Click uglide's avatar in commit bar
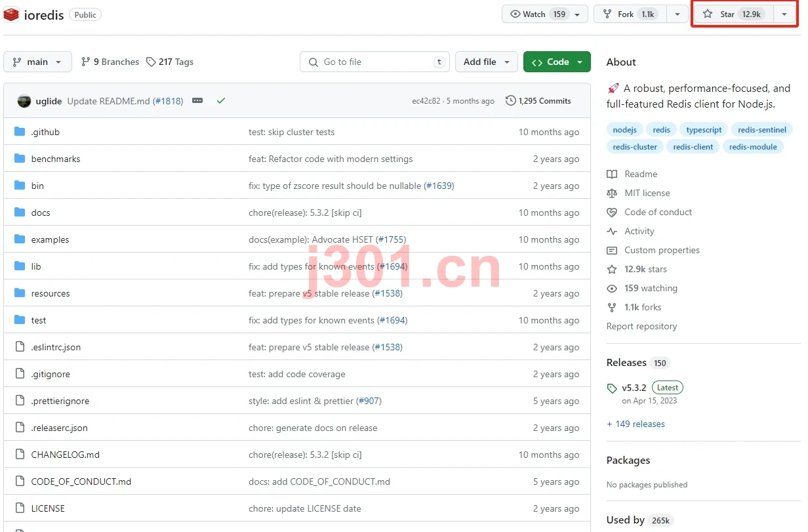The image size is (808, 532). 24,101
